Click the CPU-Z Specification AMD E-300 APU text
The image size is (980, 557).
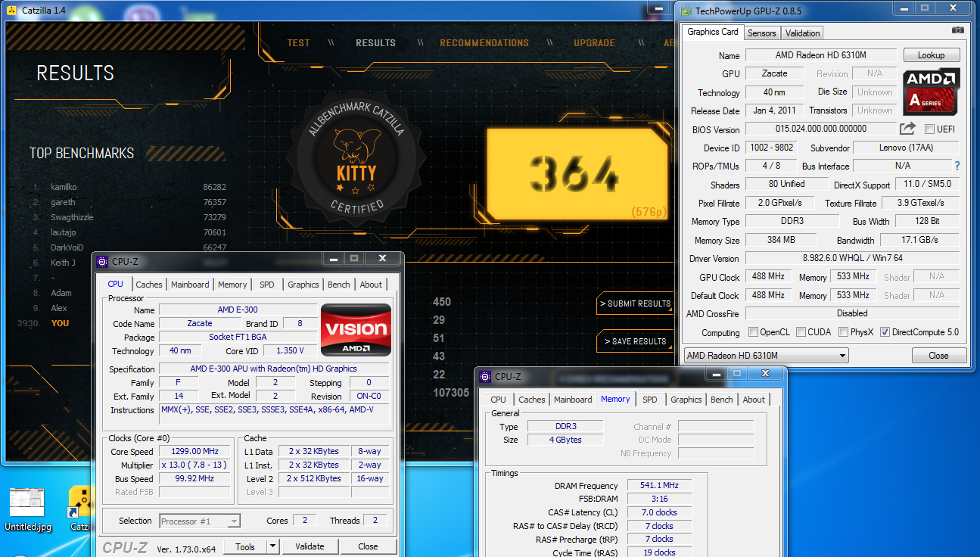point(273,369)
